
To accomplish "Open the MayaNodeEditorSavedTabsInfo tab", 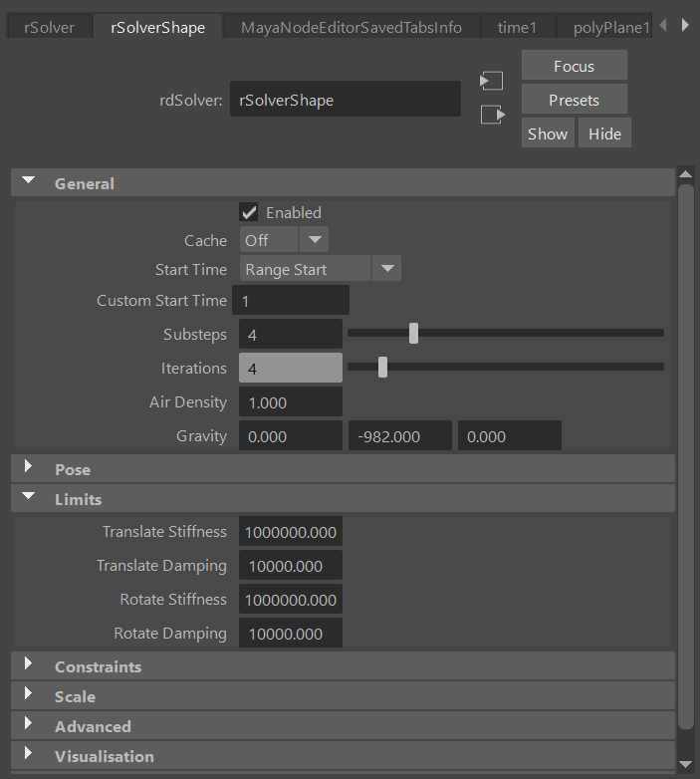I will pos(350,27).
